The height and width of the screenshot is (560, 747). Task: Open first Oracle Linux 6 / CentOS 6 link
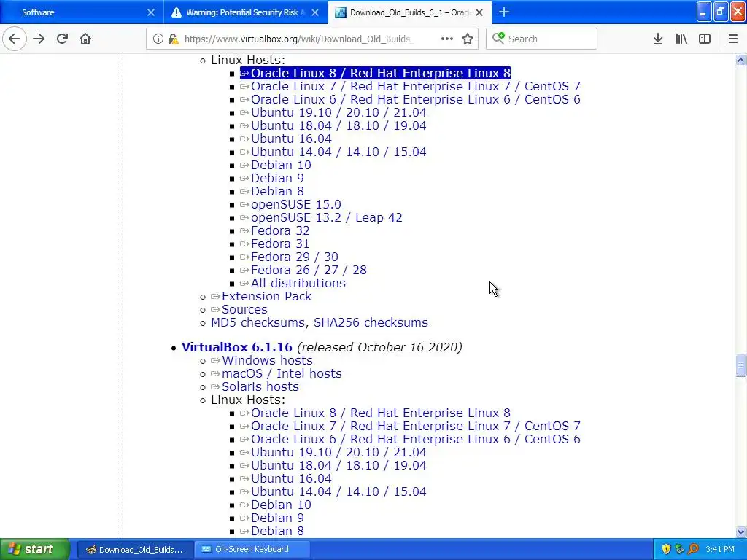(x=415, y=99)
